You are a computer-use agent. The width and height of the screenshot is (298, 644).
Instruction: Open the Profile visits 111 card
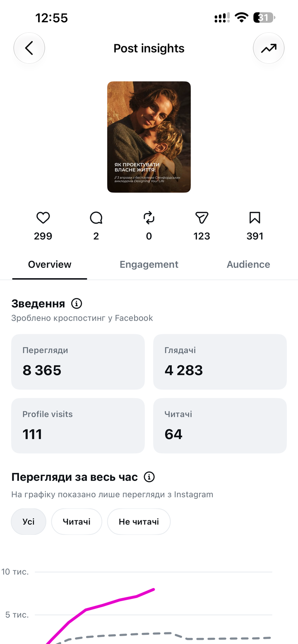click(78, 426)
